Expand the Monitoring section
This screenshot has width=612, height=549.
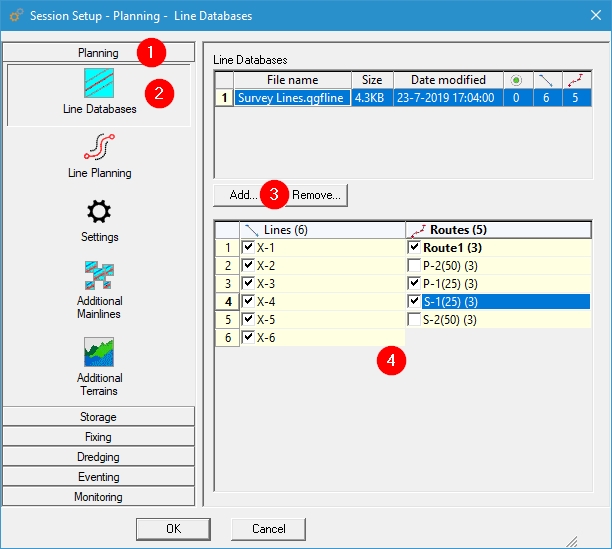98,497
